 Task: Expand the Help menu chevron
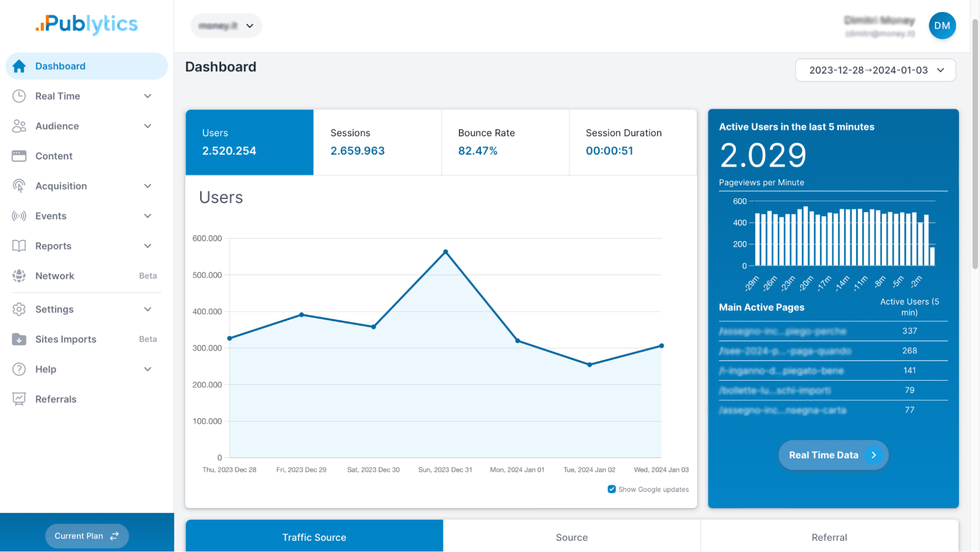(148, 369)
